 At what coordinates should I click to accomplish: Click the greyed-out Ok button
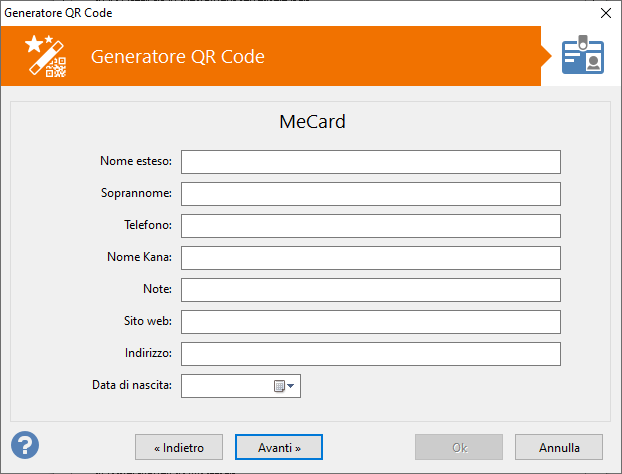click(459, 447)
